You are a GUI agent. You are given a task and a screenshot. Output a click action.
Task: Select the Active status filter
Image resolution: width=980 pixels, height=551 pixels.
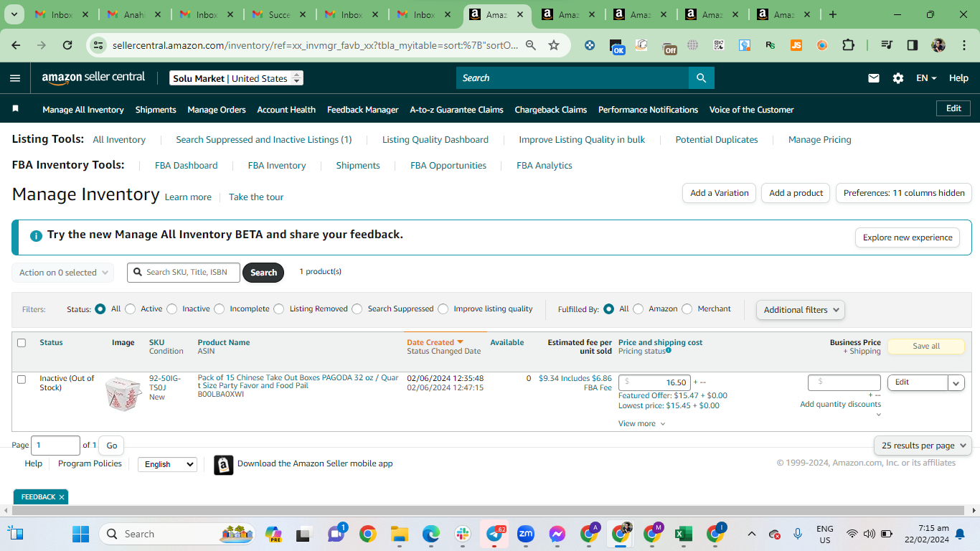[130, 309]
